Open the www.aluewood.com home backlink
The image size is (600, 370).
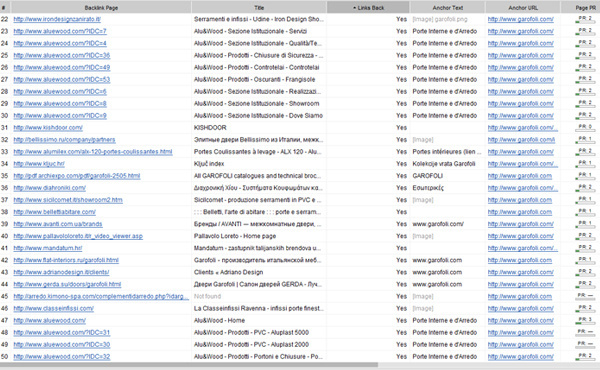[x=49, y=321]
